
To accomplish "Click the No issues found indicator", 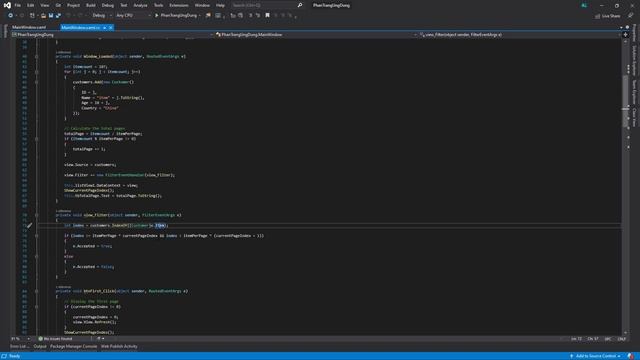I will [x=56, y=339].
